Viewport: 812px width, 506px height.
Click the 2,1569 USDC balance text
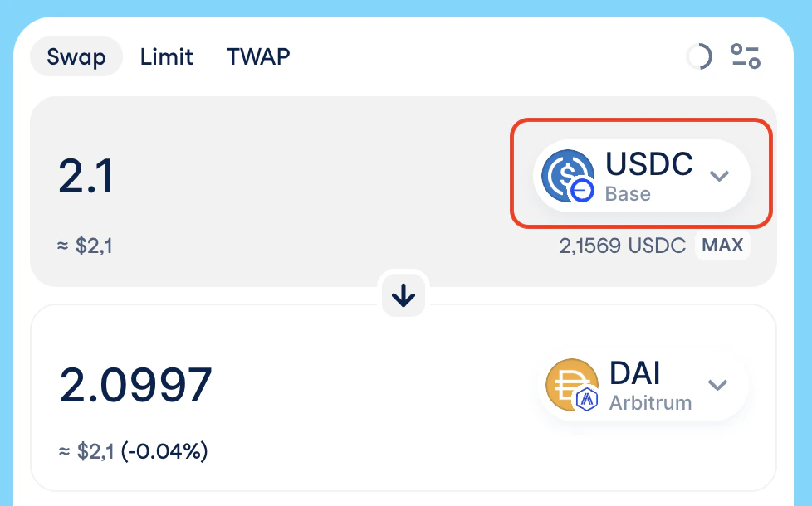[x=623, y=246]
